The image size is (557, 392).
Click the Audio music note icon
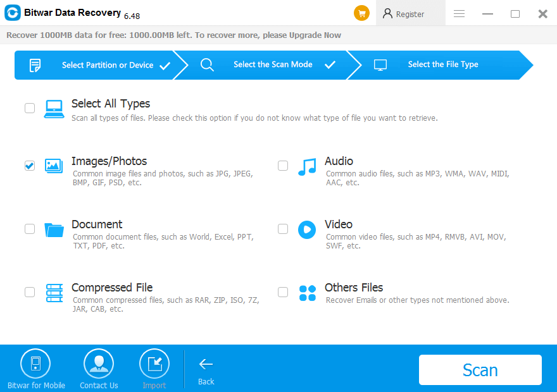[307, 166]
